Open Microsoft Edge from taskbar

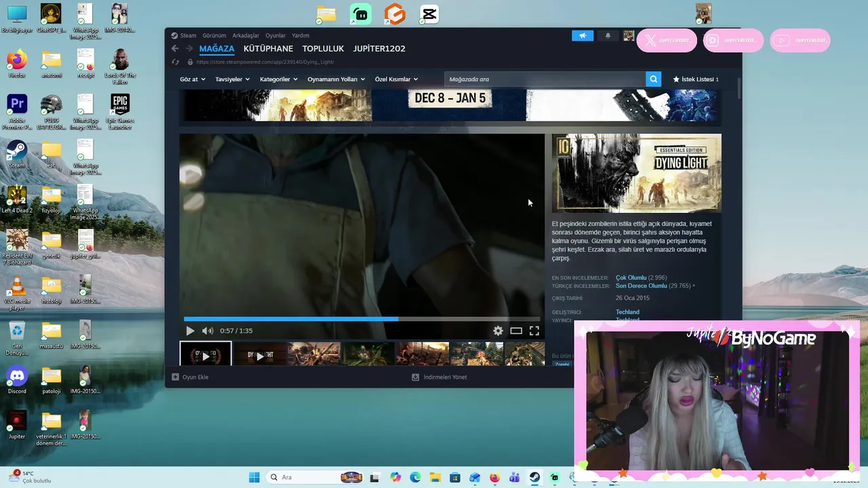click(x=415, y=477)
